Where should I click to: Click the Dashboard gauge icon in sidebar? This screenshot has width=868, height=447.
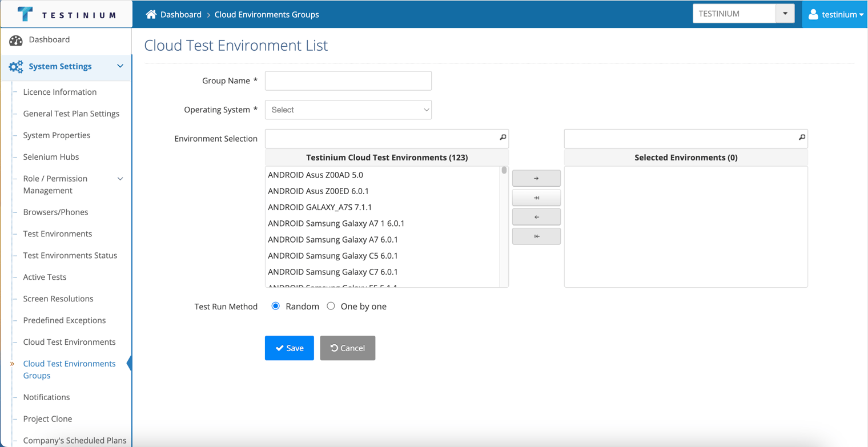click(16, 40)
